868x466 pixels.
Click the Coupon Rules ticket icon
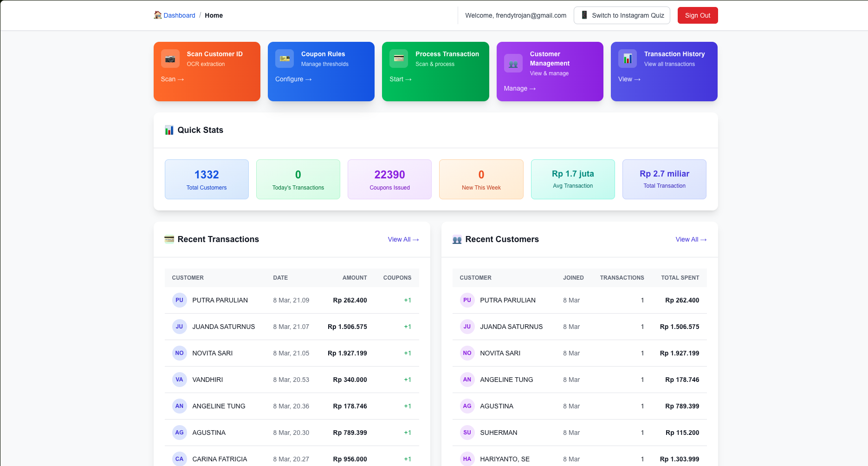(x=285, y=59)
